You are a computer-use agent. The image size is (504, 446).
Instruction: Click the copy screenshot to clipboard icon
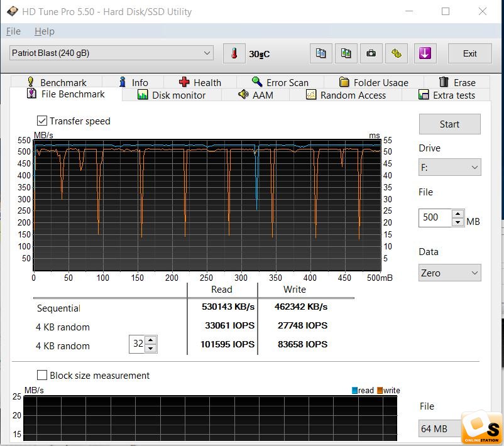tap(346, 53)
